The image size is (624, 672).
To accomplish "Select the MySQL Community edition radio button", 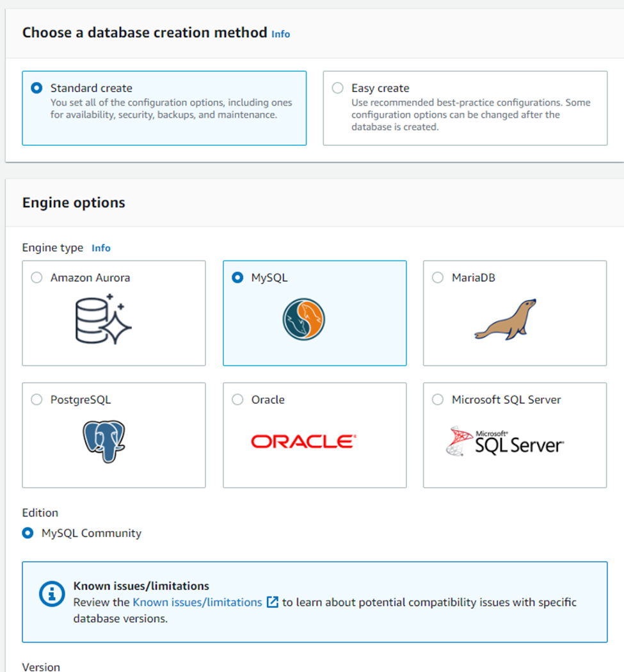I will tap(27, 532).
